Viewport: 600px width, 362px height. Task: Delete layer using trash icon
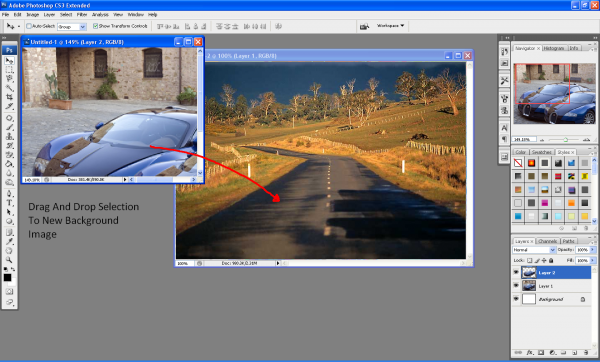click(585, 352)
